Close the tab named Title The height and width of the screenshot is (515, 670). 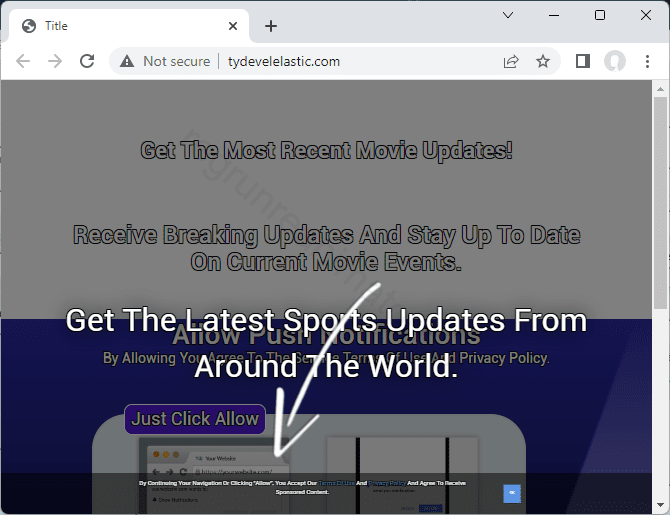(233, 26)
